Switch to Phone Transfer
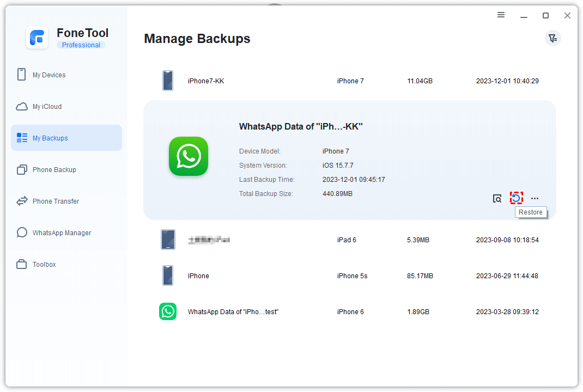The image size is (583, 392). click(56, 201)
